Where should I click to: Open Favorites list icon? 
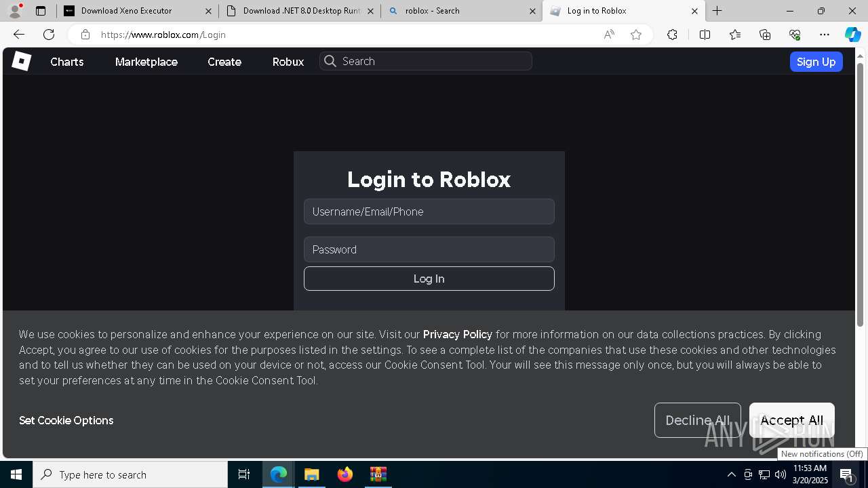[x=735, y=35]
